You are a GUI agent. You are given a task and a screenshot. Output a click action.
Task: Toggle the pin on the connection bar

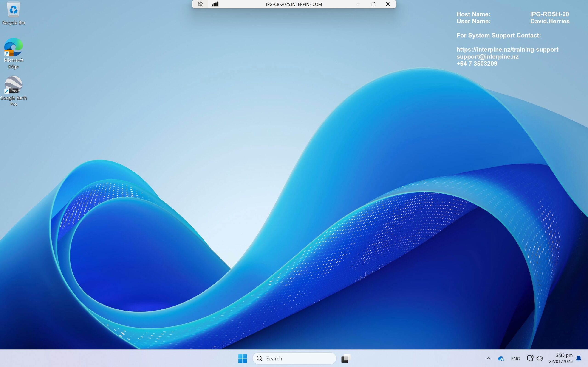click(x=200, y=4)
